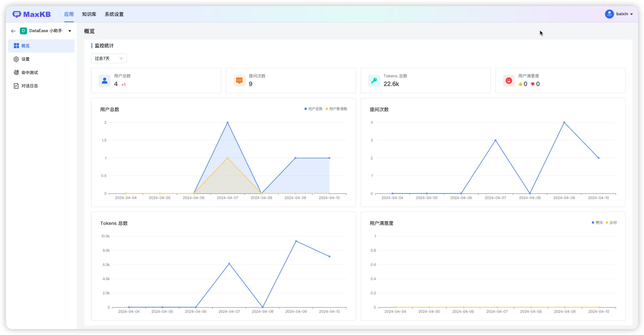Viewport: 644px width, 335px height.
Task: Click the 用户满意度 chart title
Action: (x=381, y=223)
